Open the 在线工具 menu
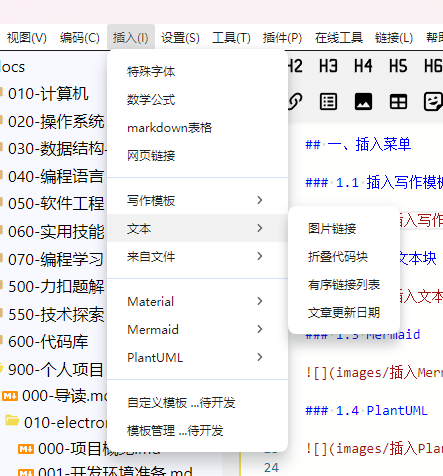 tap(339, 38)
